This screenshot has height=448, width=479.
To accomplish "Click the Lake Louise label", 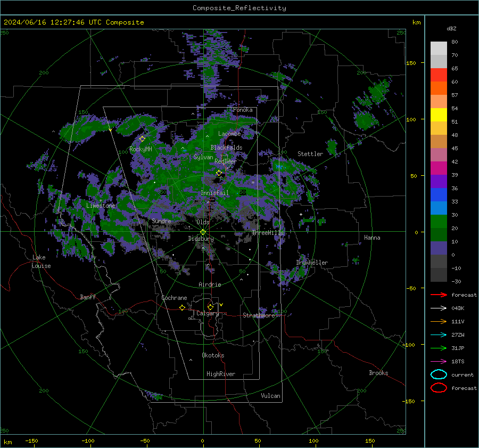I will (41, 262).
